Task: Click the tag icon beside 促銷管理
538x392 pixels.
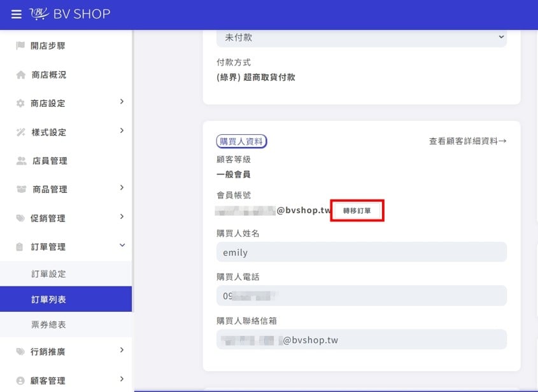Action: (20, 218)
